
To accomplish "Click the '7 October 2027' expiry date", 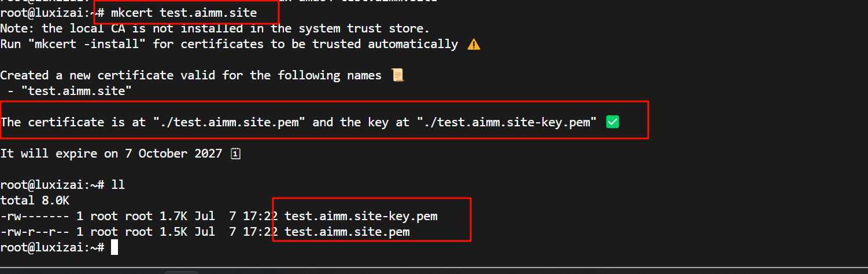I will (173, 154).
